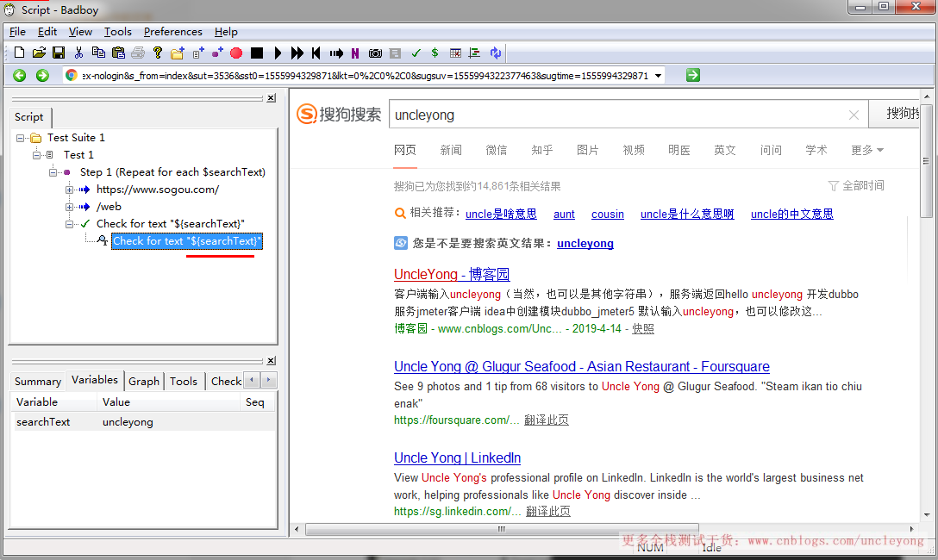Click the related suggestion link 'cousin'
The height and width of the screenshot is (560, 938).
coord(608,214)
